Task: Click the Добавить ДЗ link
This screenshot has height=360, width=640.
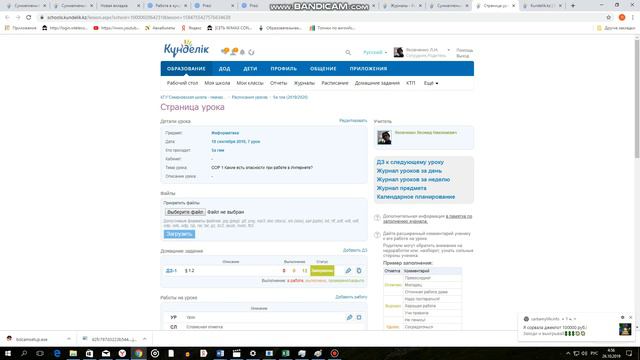Action: (x=355, y=250)
